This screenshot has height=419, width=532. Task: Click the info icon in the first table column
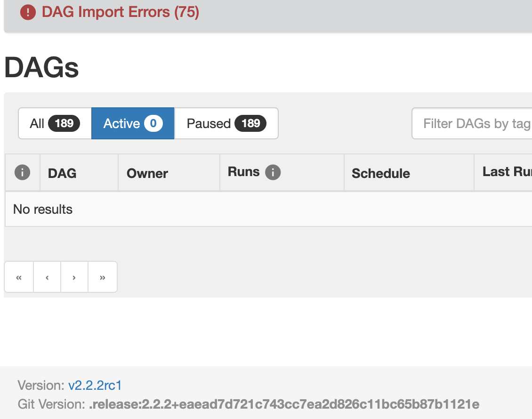coord(22,172)
